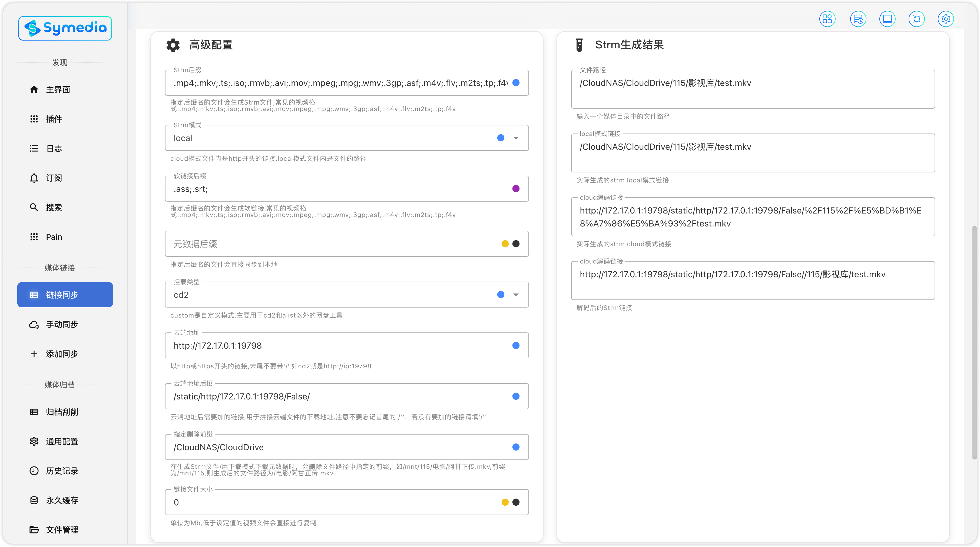Screen dimensions: 980x547
Task: Go to 手动同步 in sidebar
Action: [x=62, y=324]
